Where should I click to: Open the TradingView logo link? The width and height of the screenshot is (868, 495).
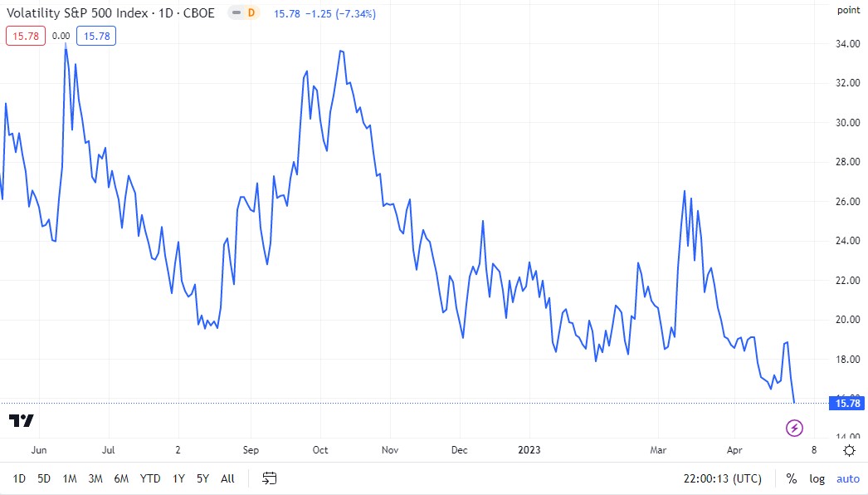click(21, 421)
